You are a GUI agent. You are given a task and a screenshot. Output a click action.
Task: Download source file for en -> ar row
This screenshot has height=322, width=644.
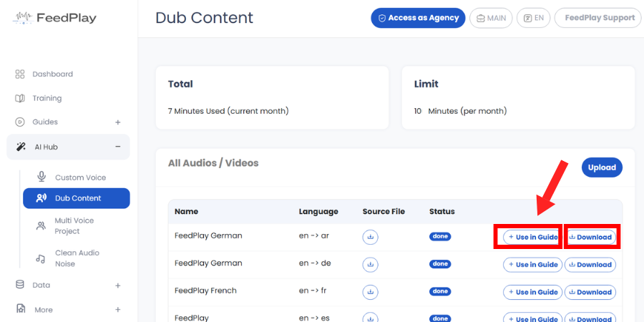pos(371,237)
